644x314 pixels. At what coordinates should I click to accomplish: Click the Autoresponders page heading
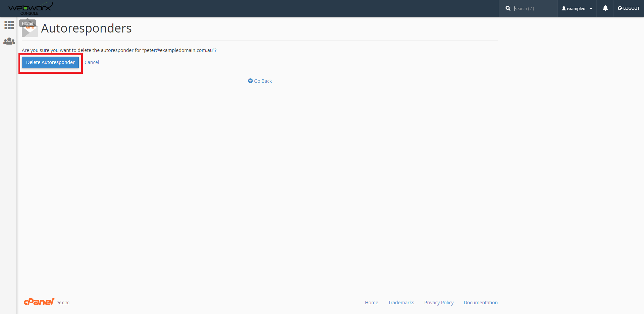(86, 28)
